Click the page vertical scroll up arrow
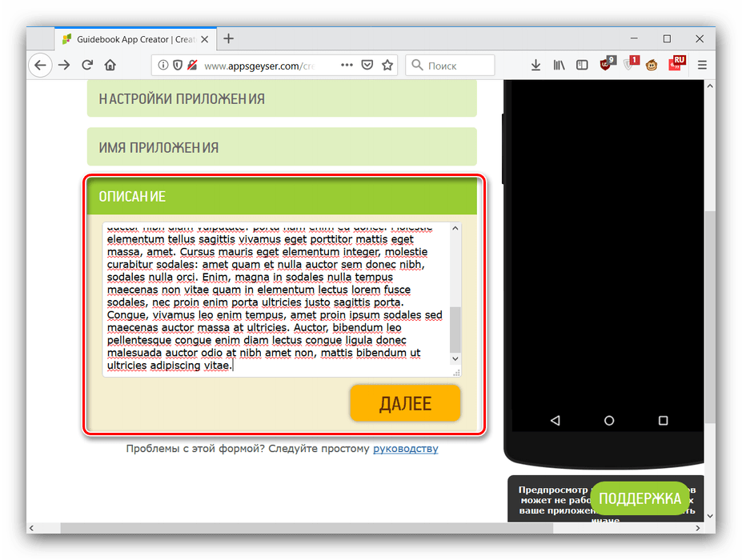The width and height of the screenshot is (742, 560). tap(710, 86)
